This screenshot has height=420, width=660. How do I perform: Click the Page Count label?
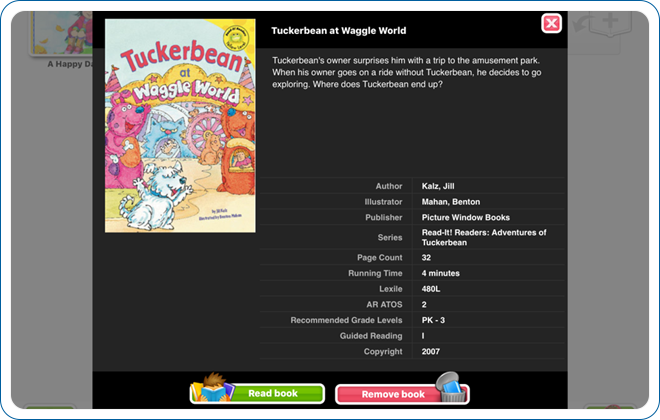click(379, 258)
